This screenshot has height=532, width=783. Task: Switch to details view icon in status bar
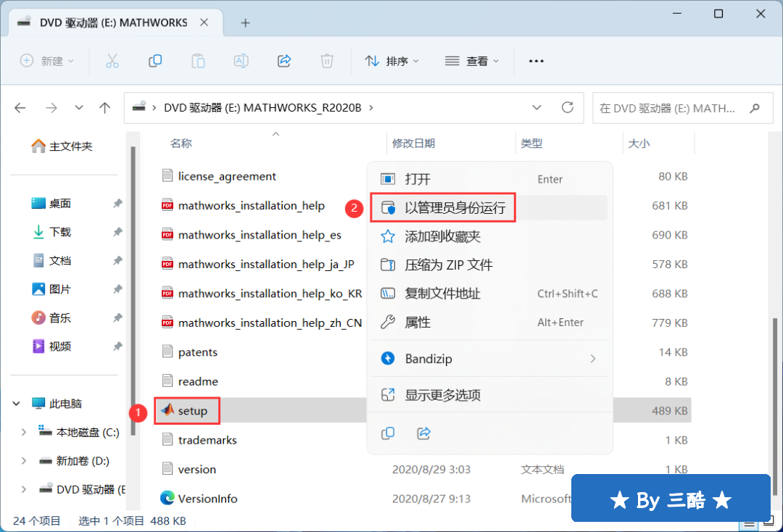click(748, 524)
